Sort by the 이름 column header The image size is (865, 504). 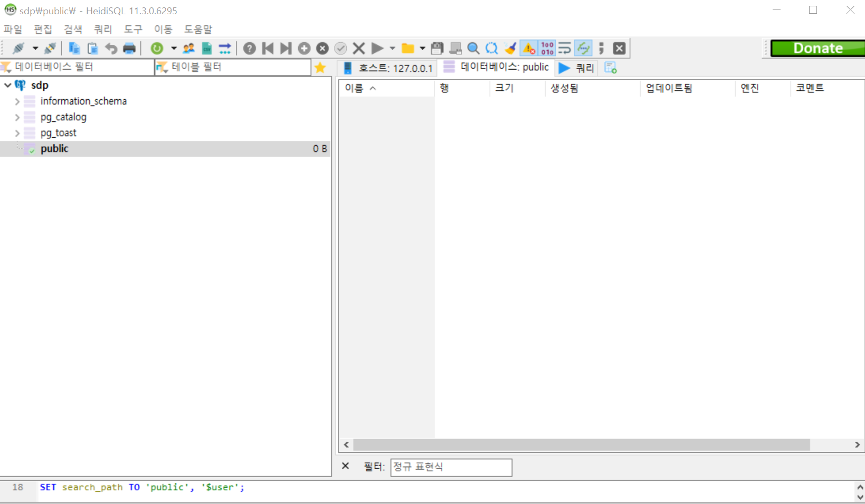coord(386,88)
